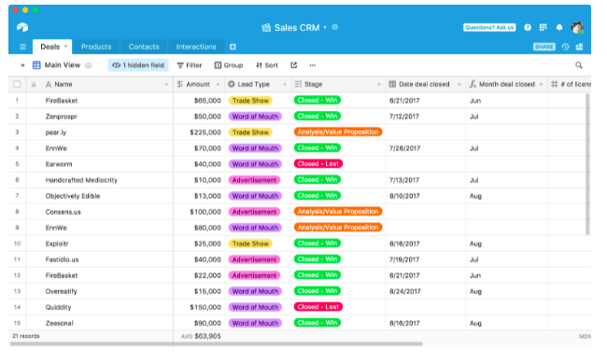Click the 21 records count

(26, 336)
